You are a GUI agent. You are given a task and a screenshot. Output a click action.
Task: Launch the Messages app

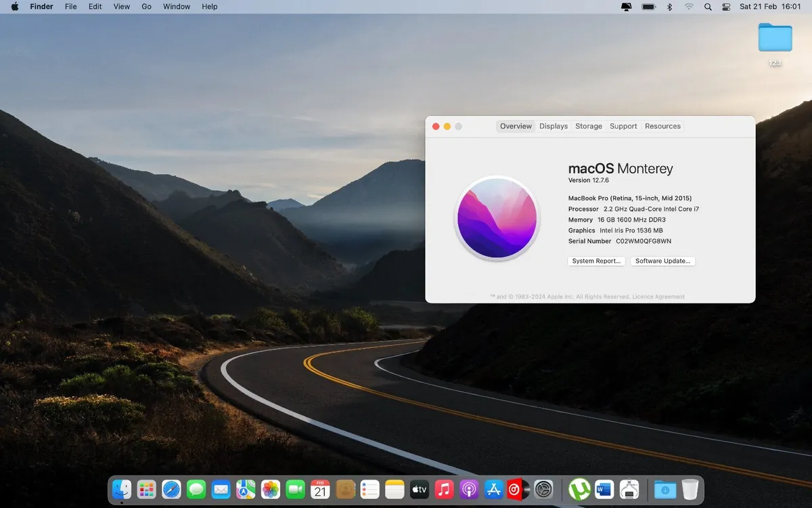click(x=196, y=489)
